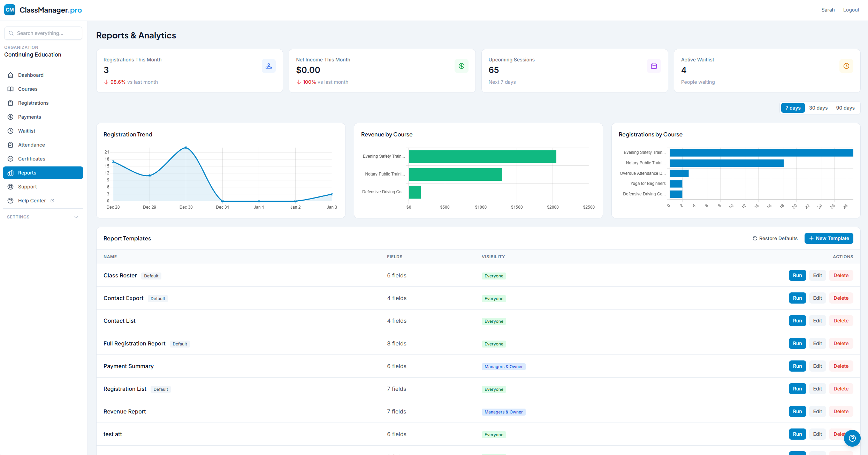Collapse the Settings section
The width and height of the screenshot is (868, 455).
[x=76, y=217]
